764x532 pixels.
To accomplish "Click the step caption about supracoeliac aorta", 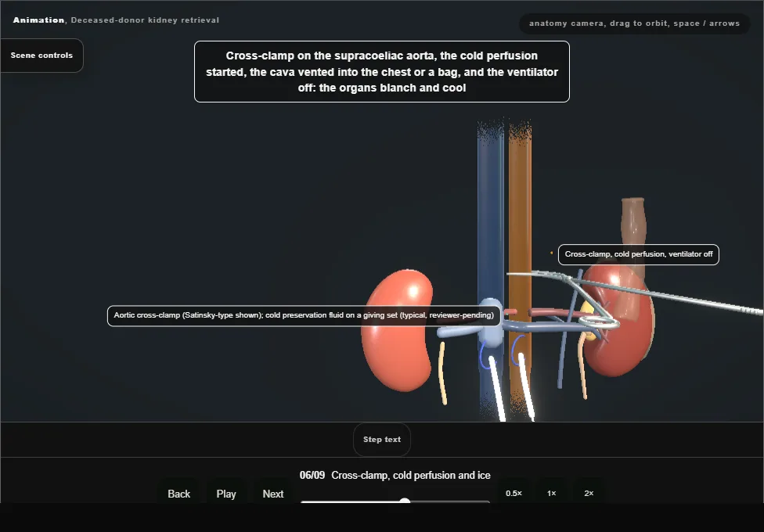I will pyautogui.click(x=382, y=72).
